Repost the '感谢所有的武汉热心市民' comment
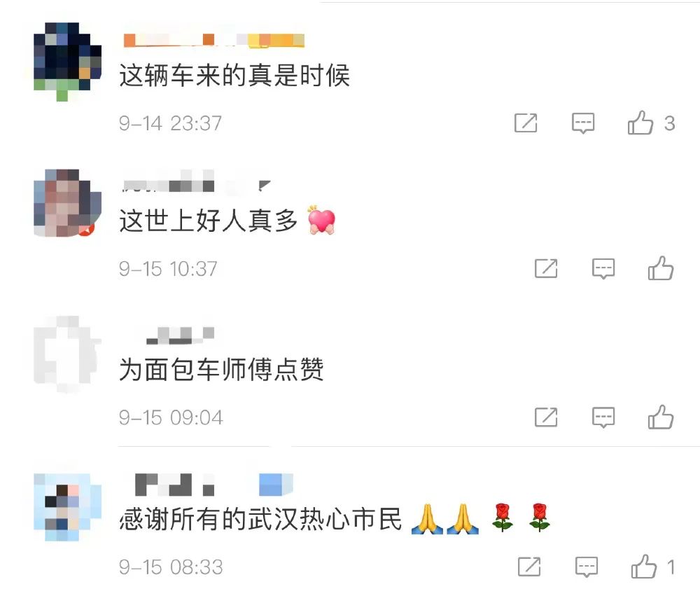Viewport: 700px width, 596px height. tap(529, 567)
